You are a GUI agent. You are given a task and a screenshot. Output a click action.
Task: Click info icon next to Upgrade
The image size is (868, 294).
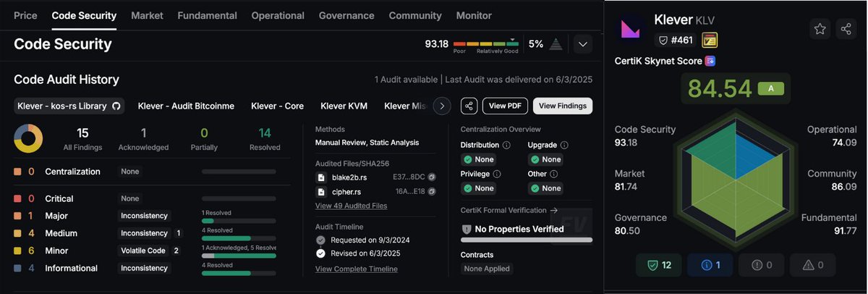(563, 145)
